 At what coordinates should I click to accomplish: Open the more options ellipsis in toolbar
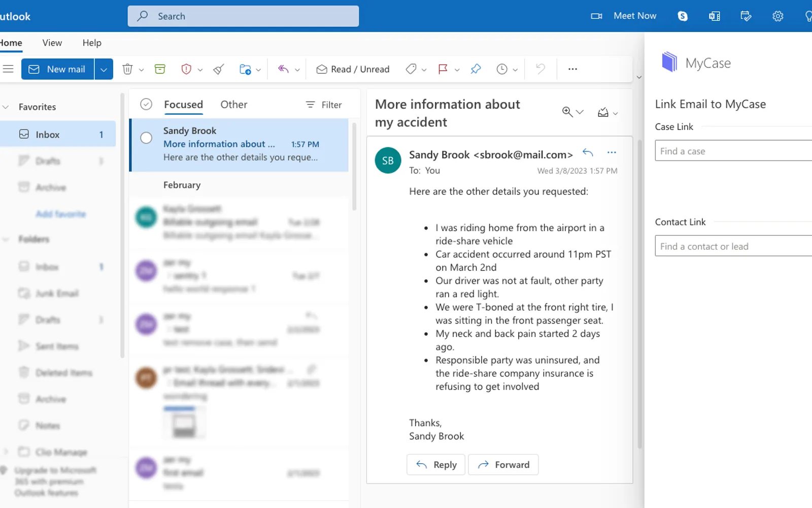click(572, 69)
